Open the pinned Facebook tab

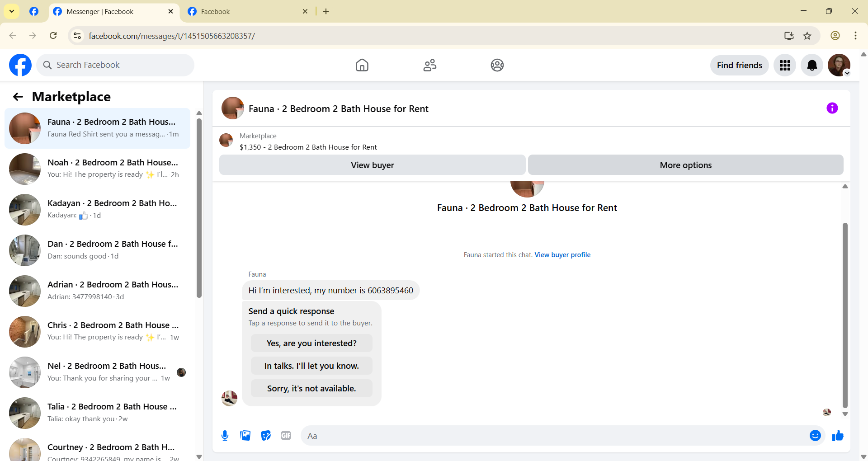click(x=34, y=11)
